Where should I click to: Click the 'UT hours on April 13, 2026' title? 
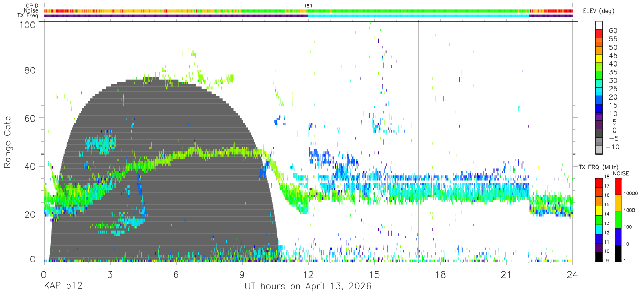(308, 287)
